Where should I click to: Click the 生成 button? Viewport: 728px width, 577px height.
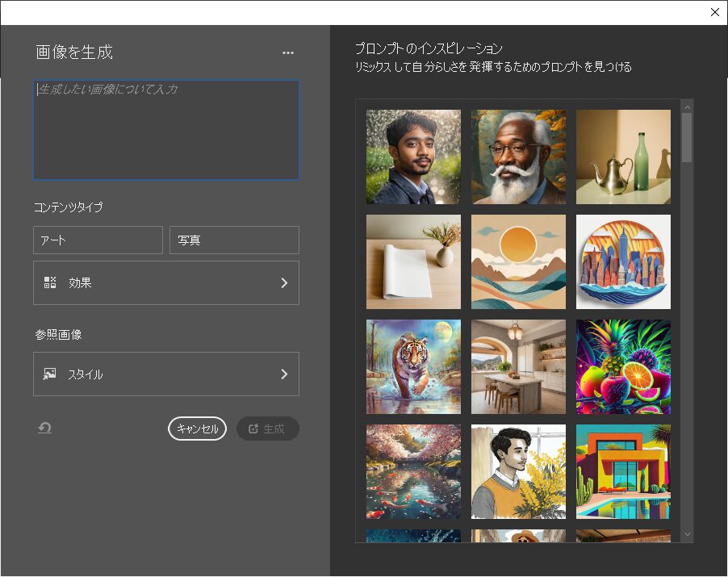click(268, 429)
